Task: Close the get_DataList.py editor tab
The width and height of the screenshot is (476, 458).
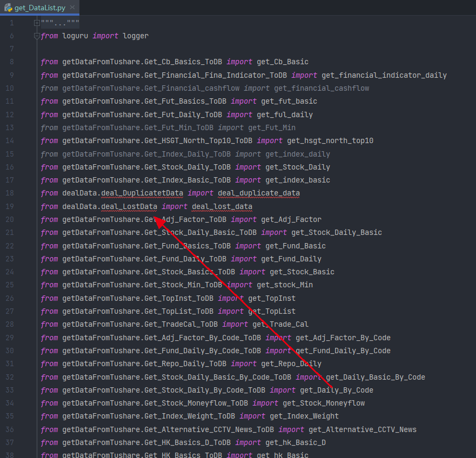Action: click(73, 8)
